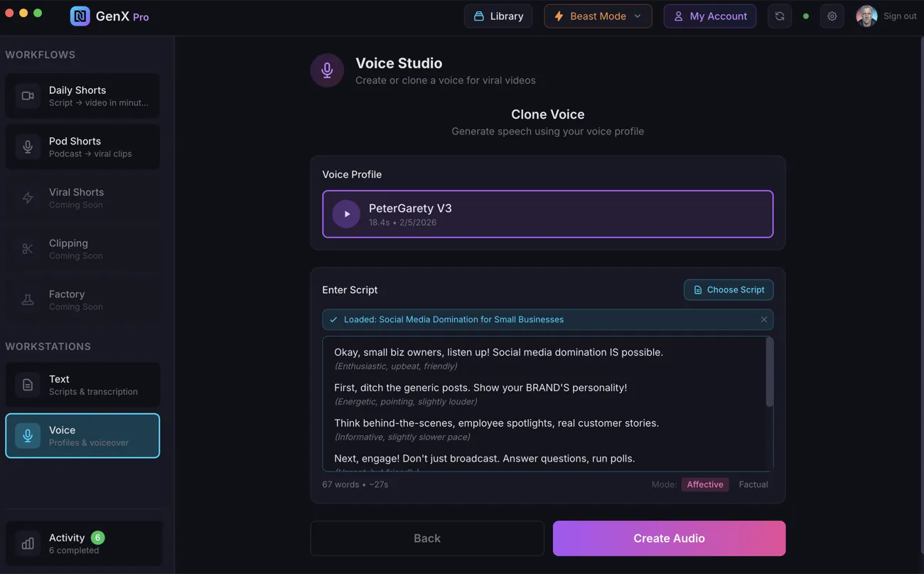The image size is (924, 574).
Task: Open the Daily Shorts workflow
Action: tap(82, 96)
